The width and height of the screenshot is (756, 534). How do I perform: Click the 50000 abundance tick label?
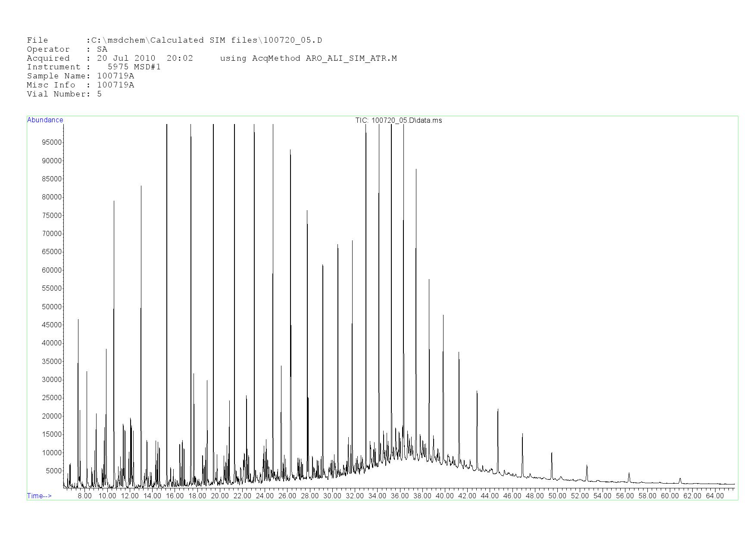click(x=51, y=307)
